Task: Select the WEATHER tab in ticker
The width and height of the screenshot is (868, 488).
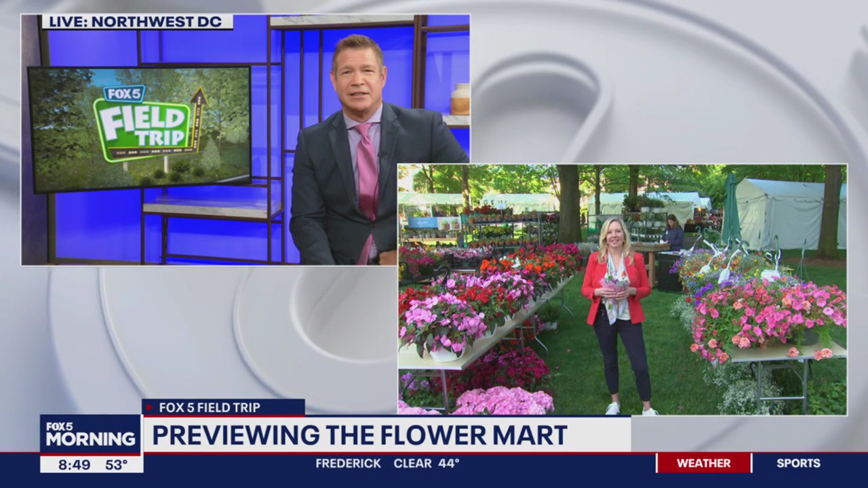Action: point(703,463)
